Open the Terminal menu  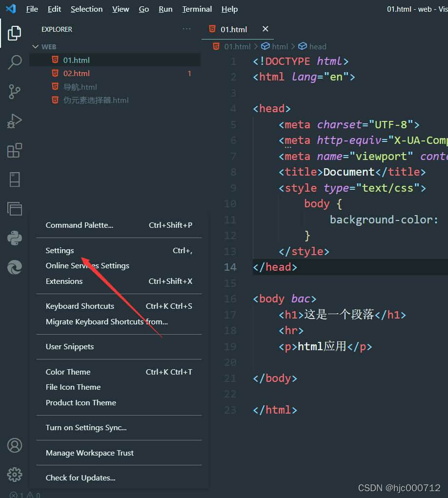click(x=197, y=9)
